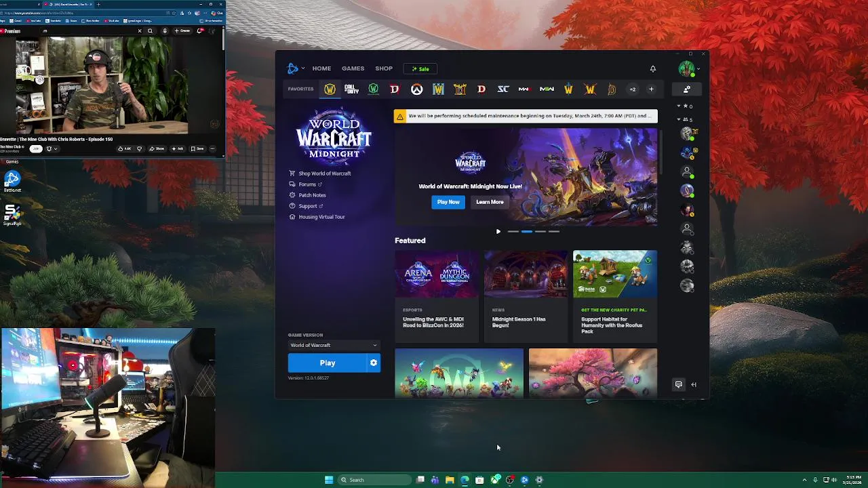The image size is (868, 488).
Task: Open the maintenance warning banner
Action: [x=526, y=116]
